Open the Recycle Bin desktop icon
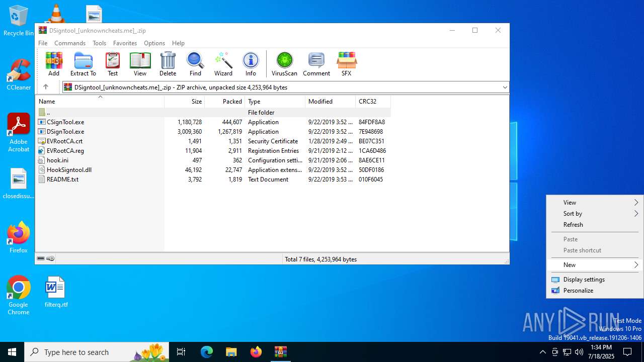This screenshot has width=644, height=362. click(19, 21)
